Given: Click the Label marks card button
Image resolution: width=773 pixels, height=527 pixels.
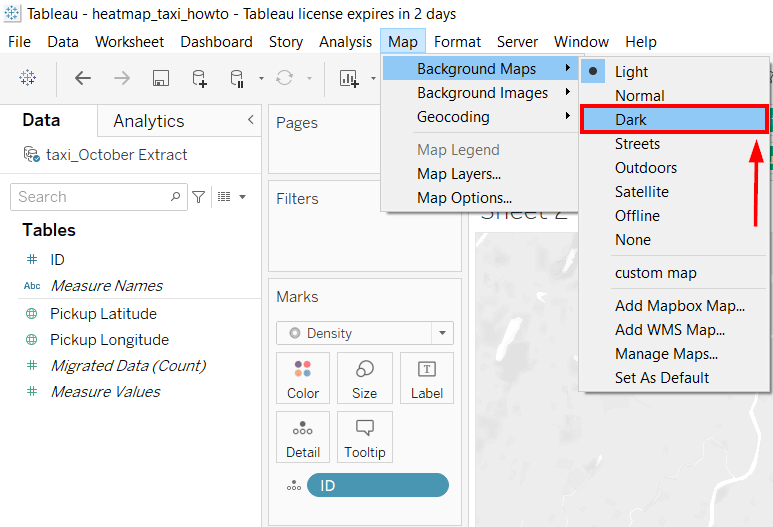Looking at the screenshot, I should point(427,378).
